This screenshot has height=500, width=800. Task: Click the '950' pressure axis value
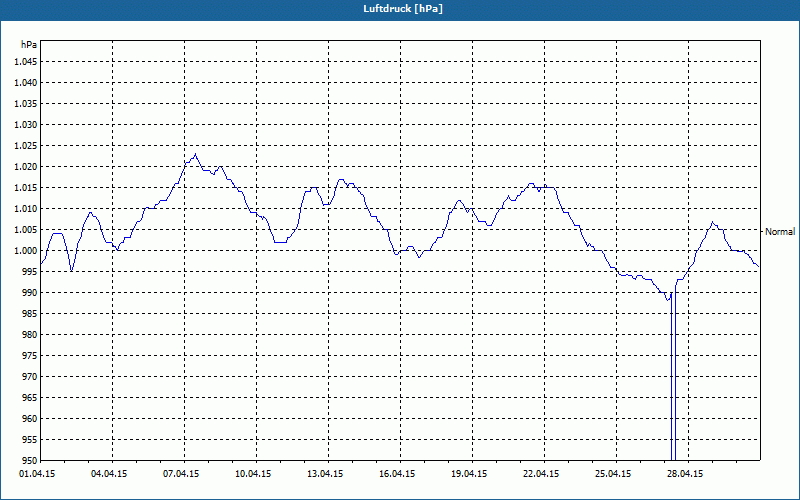pos(30,461)
